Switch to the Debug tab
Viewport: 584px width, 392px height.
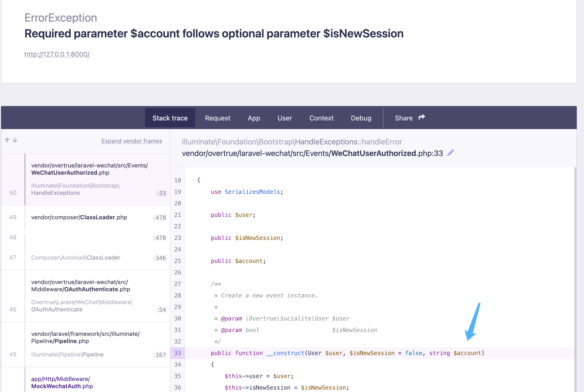[361, 118]
